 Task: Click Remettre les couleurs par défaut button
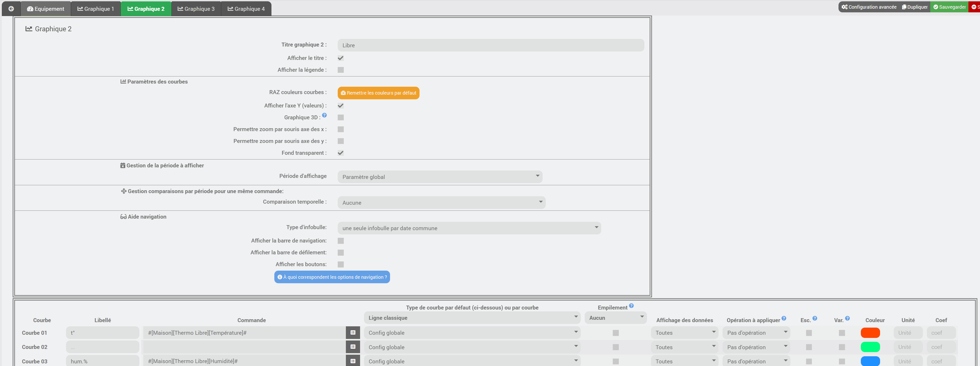(378, 93)
